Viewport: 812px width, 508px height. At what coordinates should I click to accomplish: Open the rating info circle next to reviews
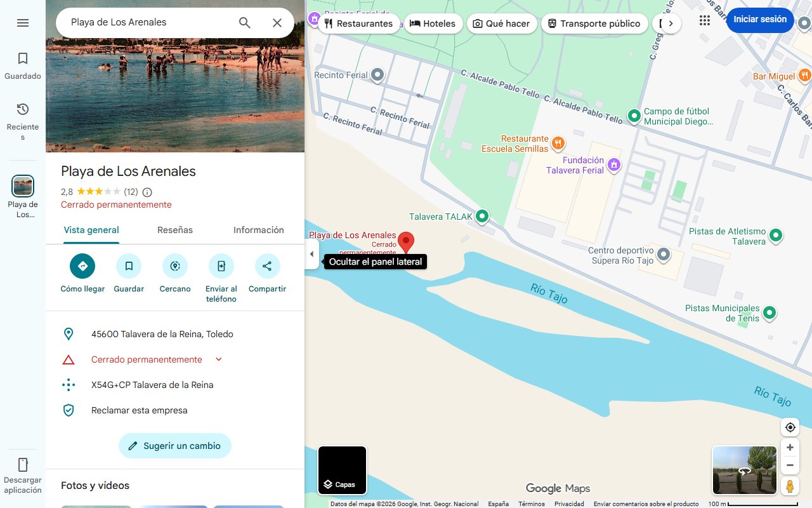coord(147,192)
